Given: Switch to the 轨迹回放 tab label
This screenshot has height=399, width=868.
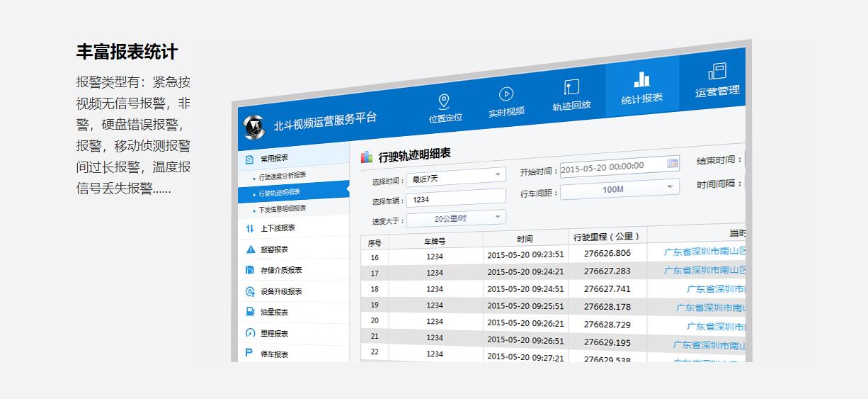Looking at the screenshot, I should tap(572, 105).
